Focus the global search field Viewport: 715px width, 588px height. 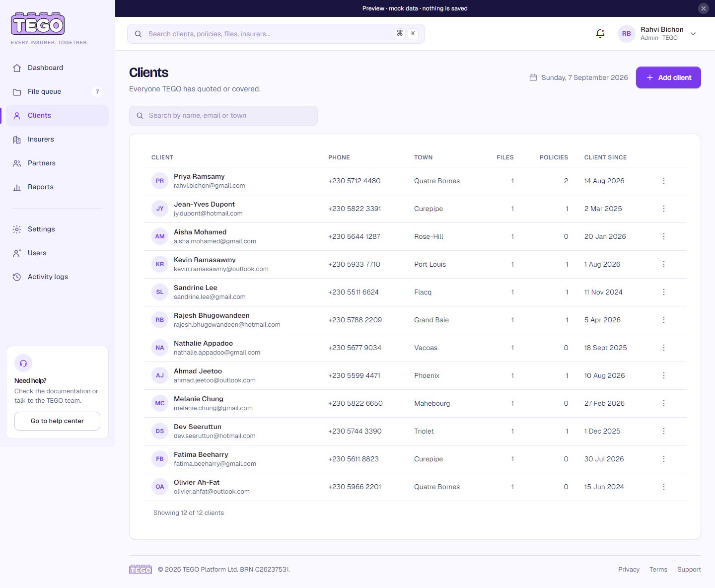pos(276,34)
